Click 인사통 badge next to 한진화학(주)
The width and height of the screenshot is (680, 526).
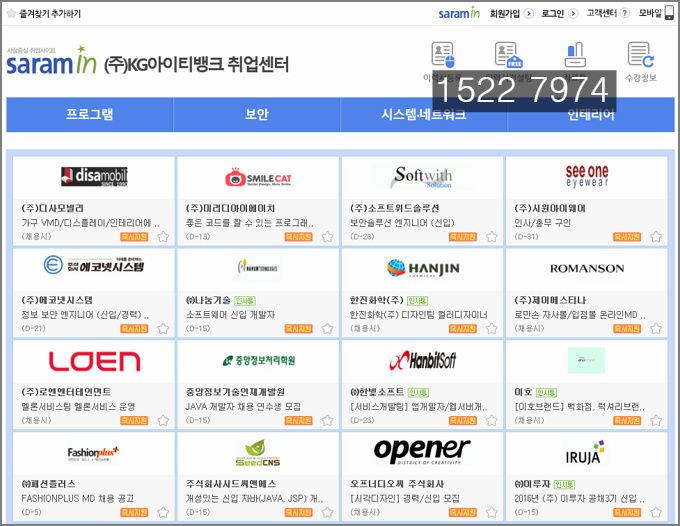tap(418, 301)
